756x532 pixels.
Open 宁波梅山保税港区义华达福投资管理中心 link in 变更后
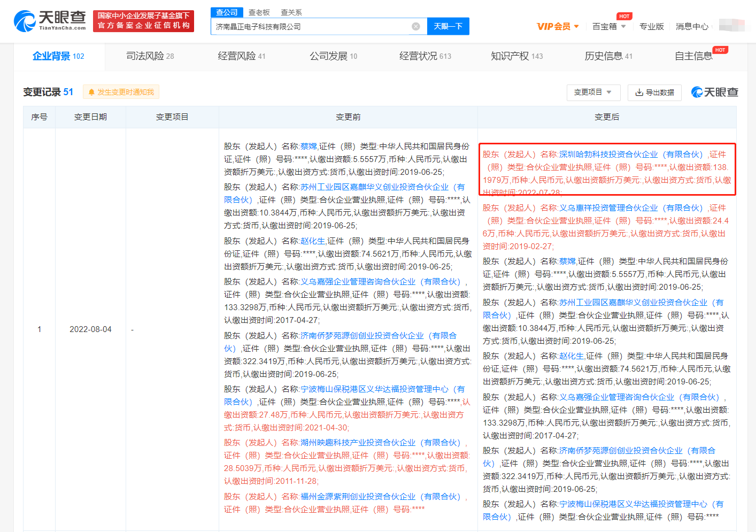tap(603, 510)
